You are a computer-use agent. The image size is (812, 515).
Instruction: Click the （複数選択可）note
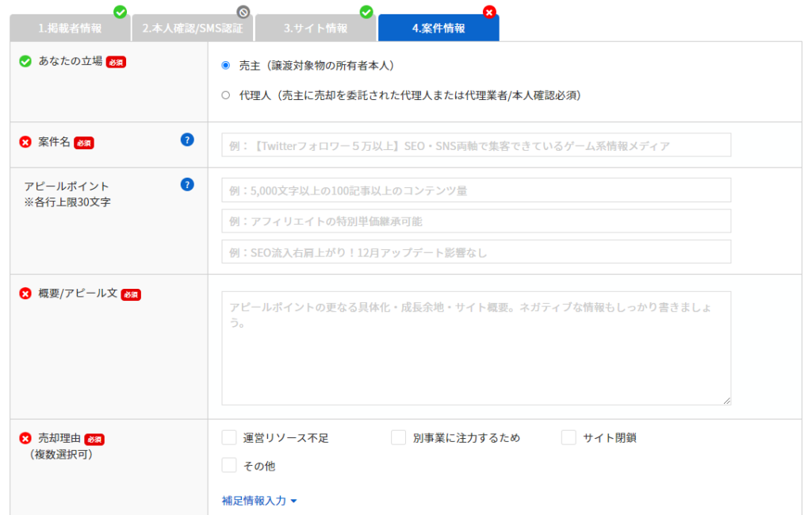[62, 455]
